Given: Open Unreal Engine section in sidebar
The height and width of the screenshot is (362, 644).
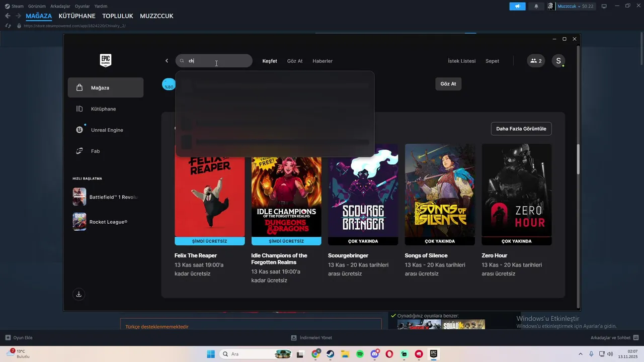Looking at the screenshot, I should 106,130.
